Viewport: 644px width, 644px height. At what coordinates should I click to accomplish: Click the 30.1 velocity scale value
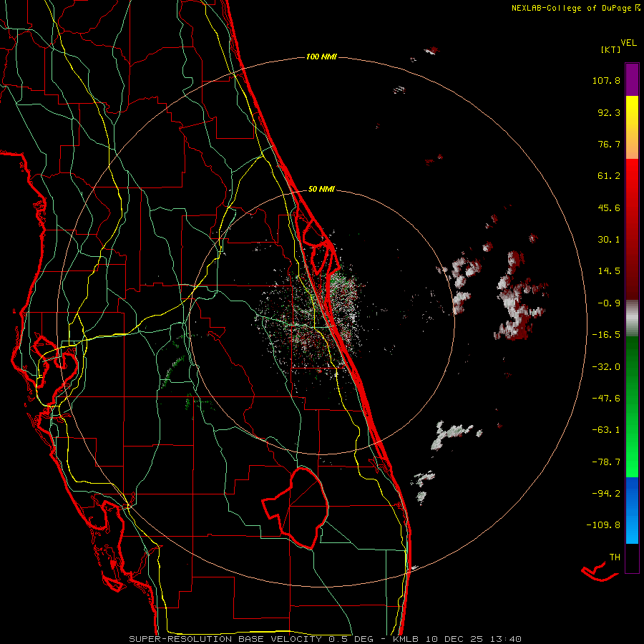tap(609, 240)
